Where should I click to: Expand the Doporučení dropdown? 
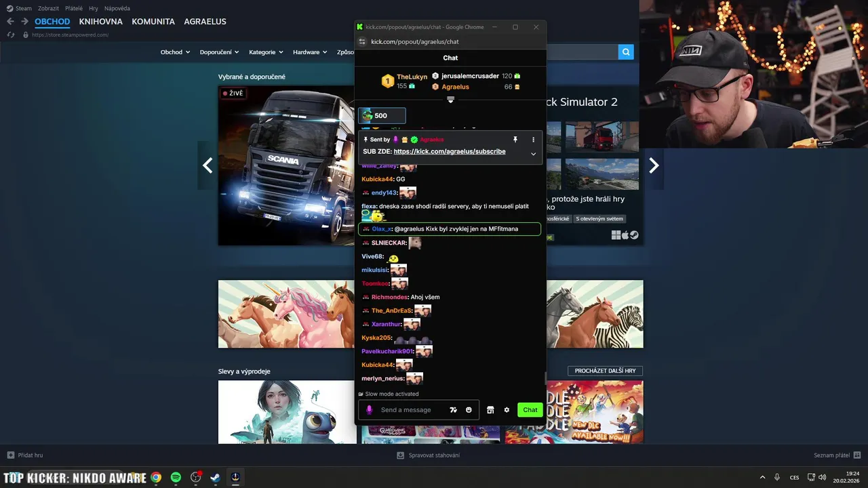(x=220, y=52)
